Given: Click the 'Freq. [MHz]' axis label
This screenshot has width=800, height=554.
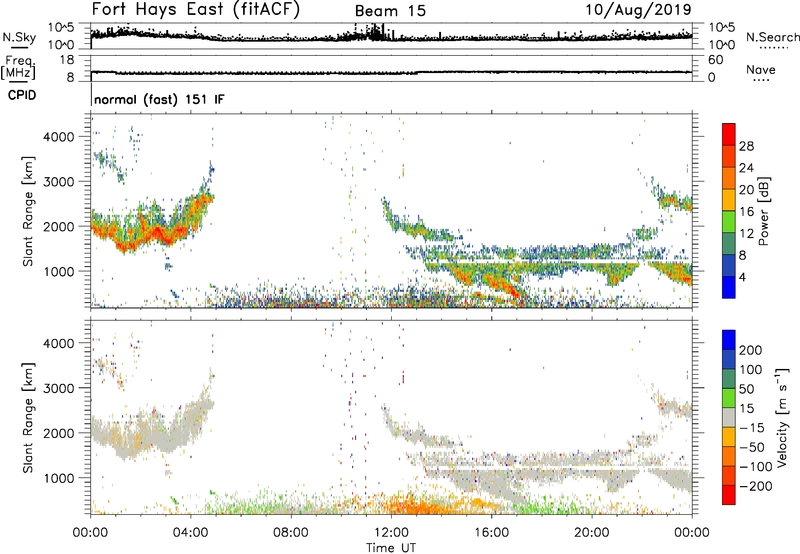Looking at the screenshot, I should pyautogui.click(x=18, y=68).
